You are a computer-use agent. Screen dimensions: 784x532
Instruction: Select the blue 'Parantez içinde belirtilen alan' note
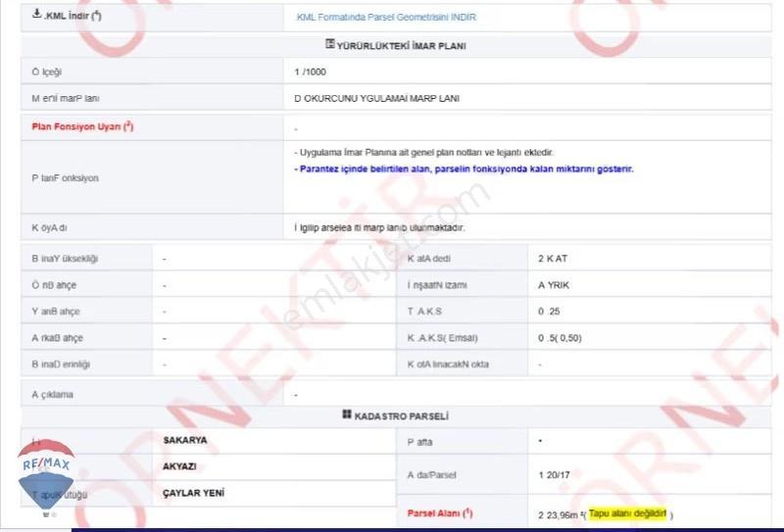pyautogui.click(x=464, y=169)
